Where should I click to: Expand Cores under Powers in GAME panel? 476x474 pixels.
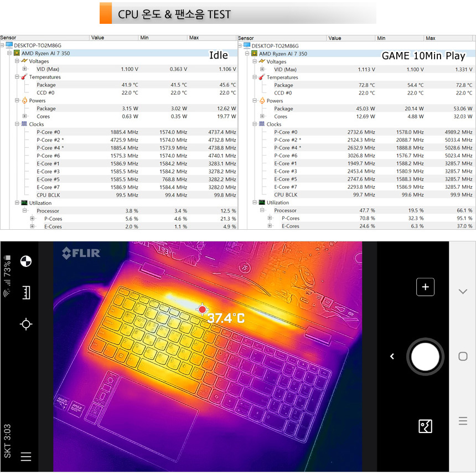262,117
